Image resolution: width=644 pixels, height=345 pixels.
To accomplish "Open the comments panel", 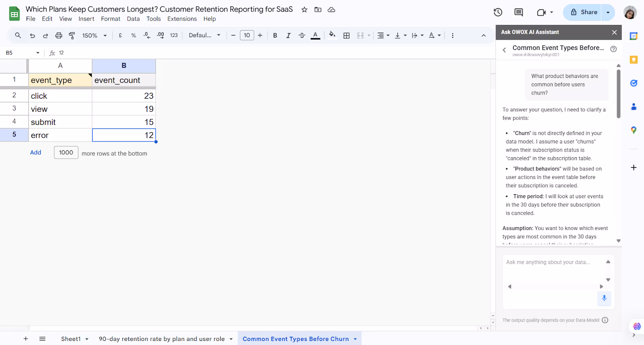I will click(519, 12).
